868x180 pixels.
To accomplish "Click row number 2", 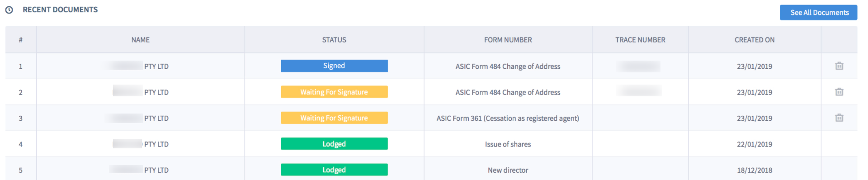I will [x=20, y=92].
